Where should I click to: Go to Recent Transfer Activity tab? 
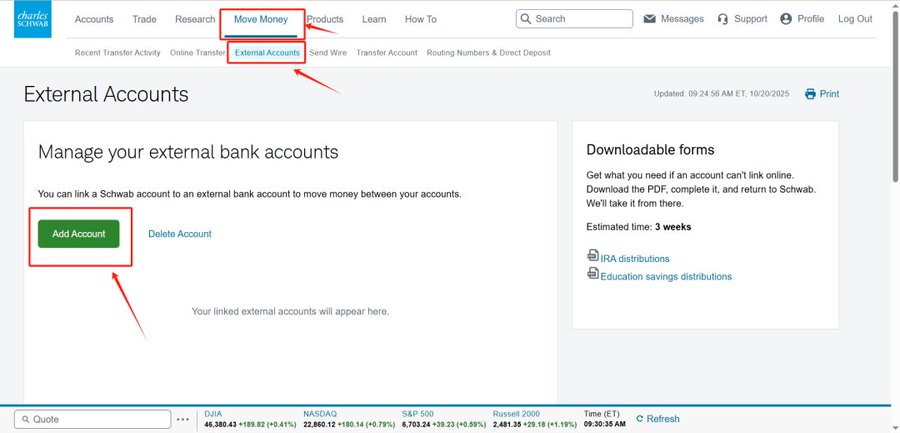pos(118,53)
